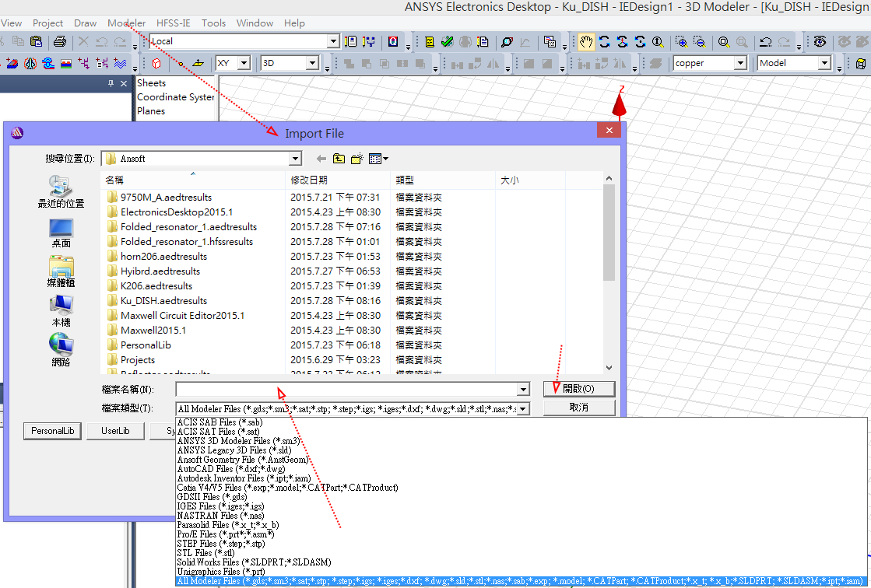Screen dimensions: 871x588
Task: Select SolidWorks Files filter option
Action: [x=254, y=562]
